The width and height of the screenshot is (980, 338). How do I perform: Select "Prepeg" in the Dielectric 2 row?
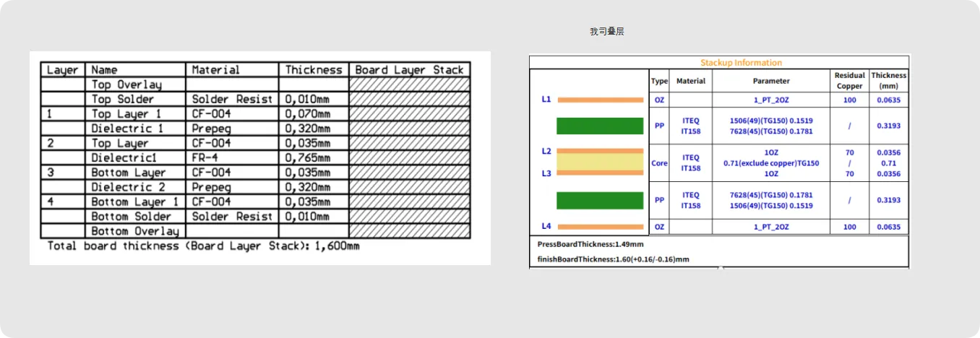[x=211, y=187]
